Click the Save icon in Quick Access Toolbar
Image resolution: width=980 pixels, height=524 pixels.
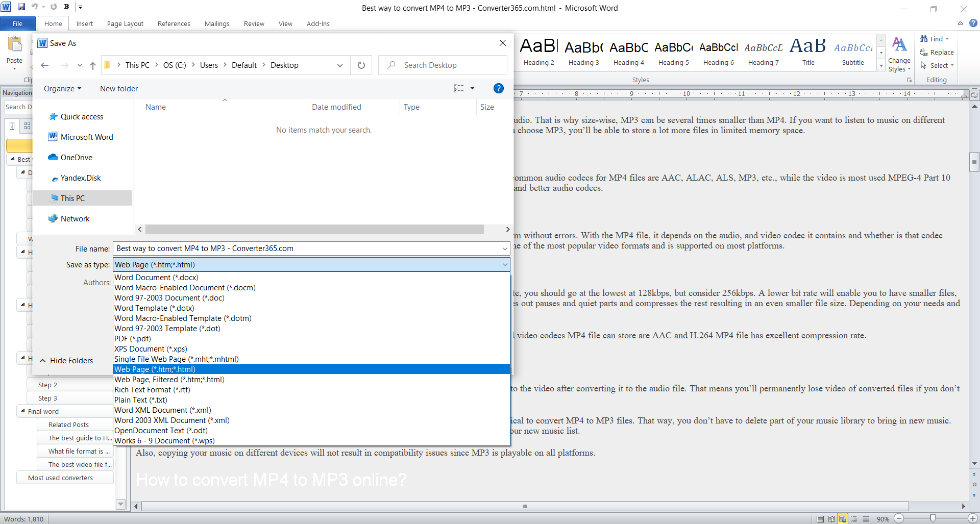click(x=21, y=7)
